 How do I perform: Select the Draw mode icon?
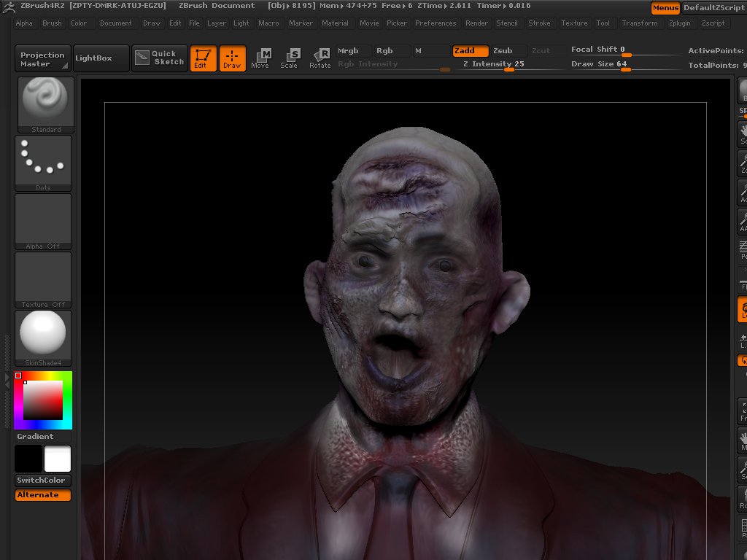tap(232, 58)
